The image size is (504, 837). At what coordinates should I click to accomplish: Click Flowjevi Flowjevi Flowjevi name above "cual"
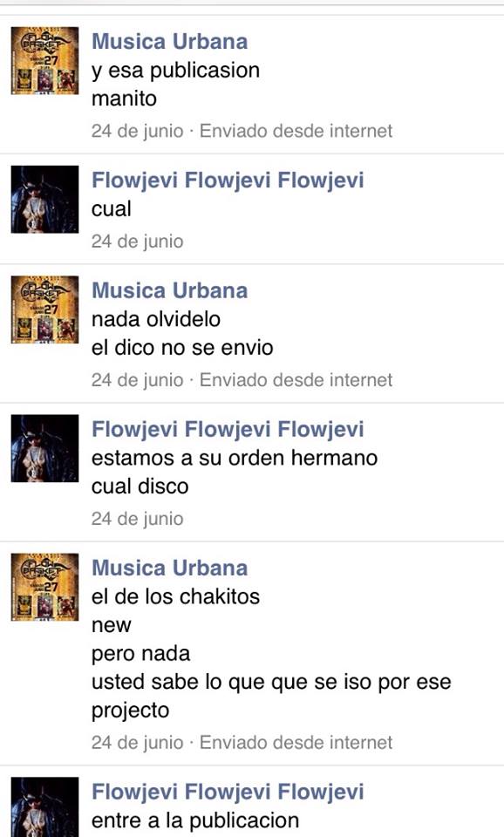[228, 180]
